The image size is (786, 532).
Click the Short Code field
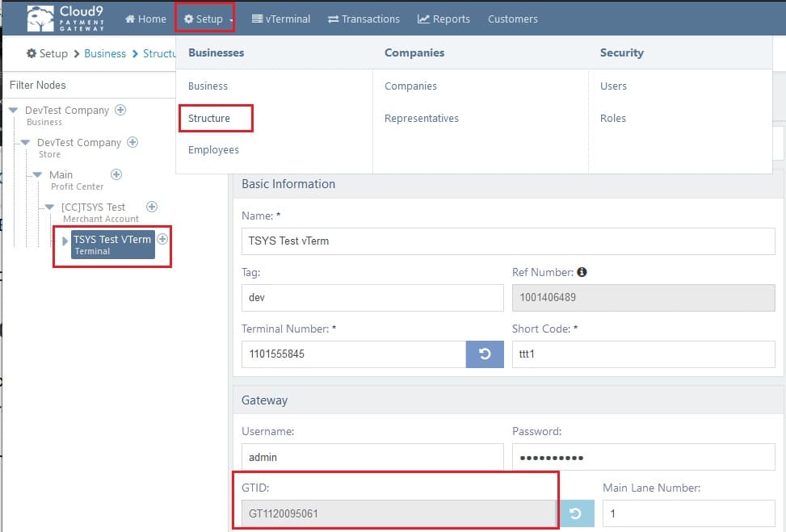pos(643,354)
